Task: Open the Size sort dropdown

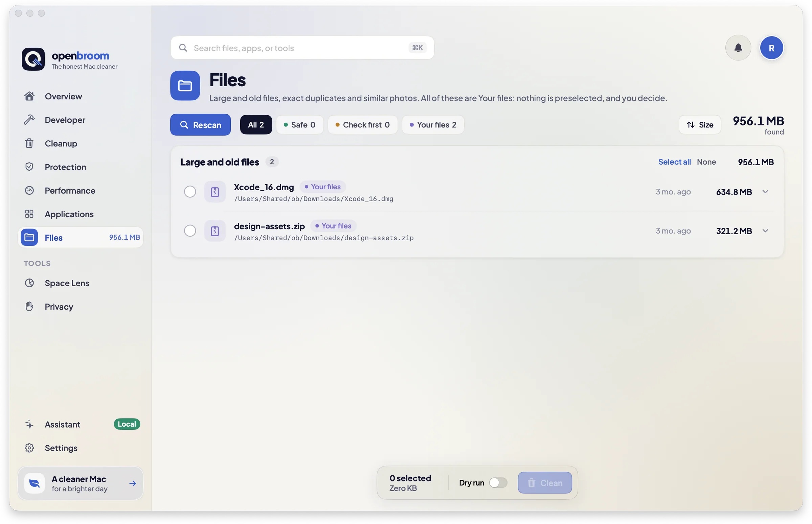Action: click(699, 124)
